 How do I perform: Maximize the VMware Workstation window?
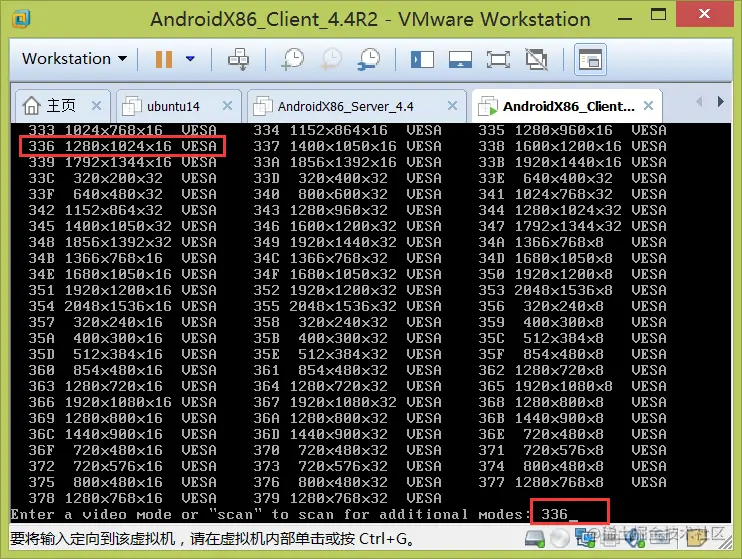658,14
